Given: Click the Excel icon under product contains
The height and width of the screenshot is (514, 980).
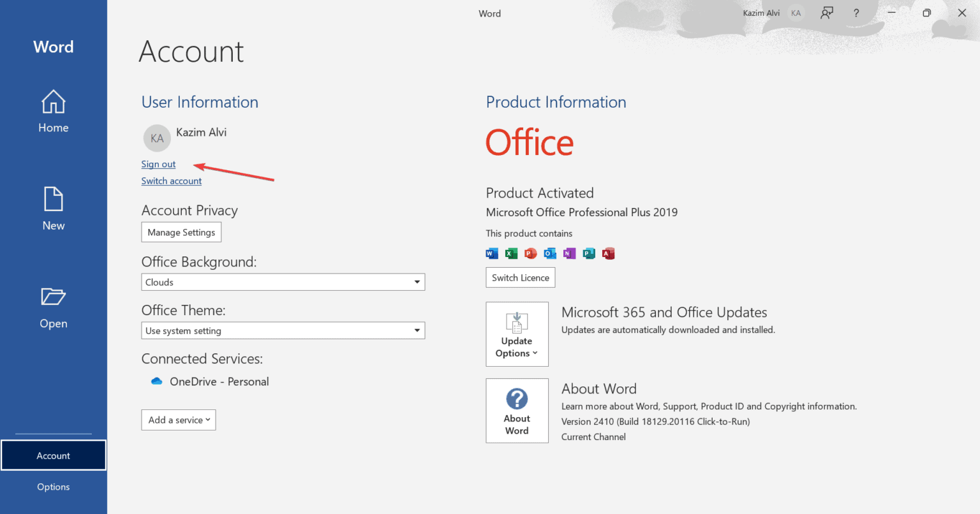Looking at the screenshot, I should point(511,253).
